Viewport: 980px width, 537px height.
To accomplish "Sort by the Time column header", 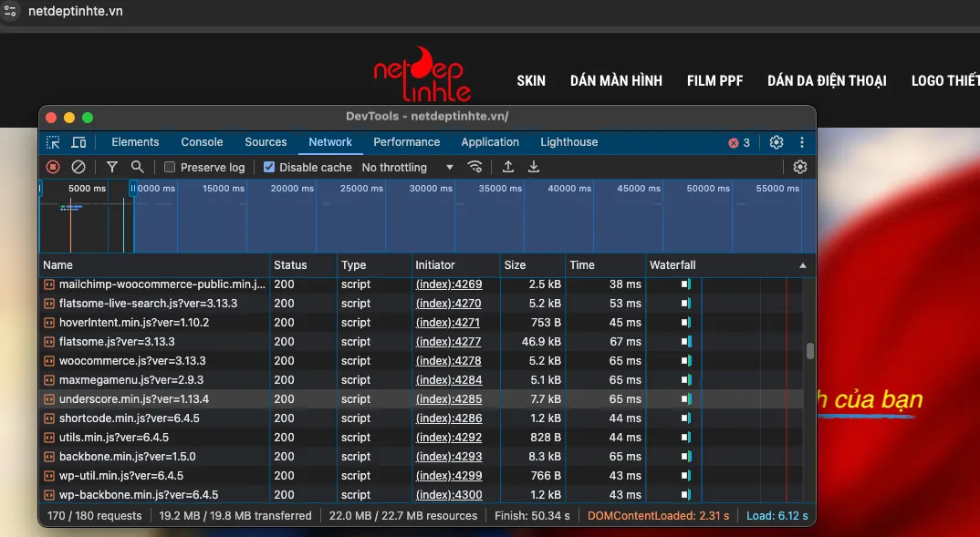I will click(606, 265).
